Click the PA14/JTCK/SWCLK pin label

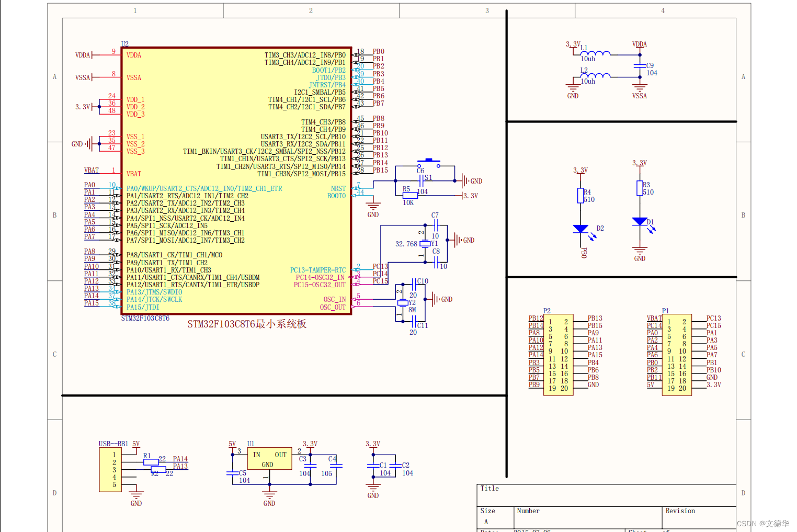pyautogui.click(x=154, y=299)
